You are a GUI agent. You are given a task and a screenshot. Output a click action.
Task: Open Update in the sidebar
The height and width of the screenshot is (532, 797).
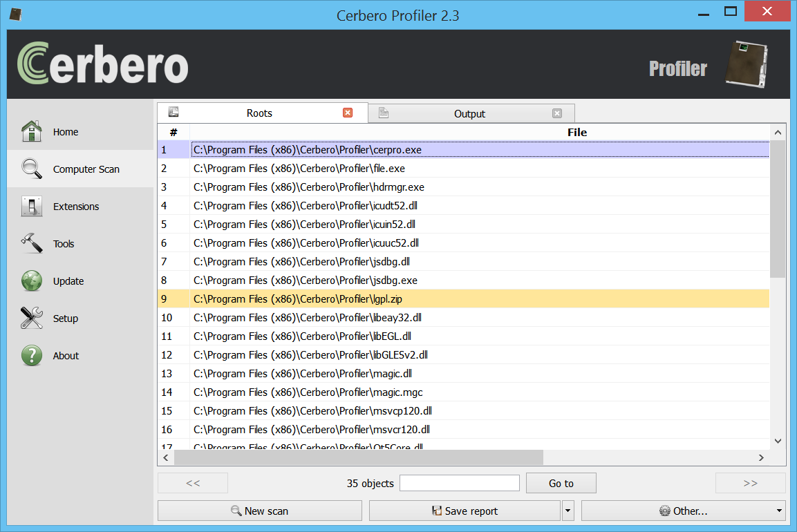[80, 281]
